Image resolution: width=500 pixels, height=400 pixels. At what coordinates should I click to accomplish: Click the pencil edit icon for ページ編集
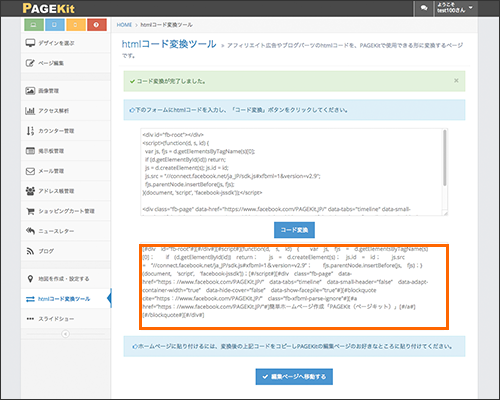pyautogui.click(x=30, y=63)
